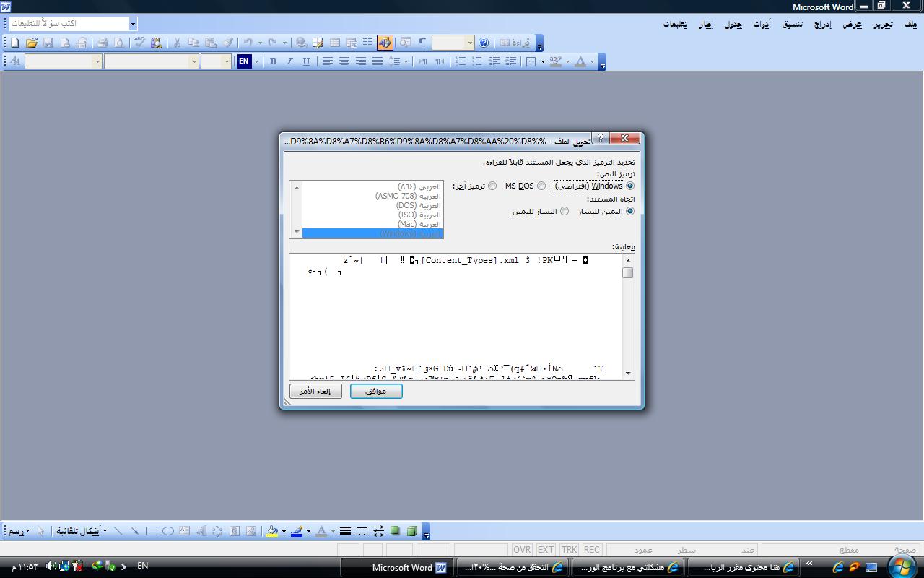The width and height of the screenshot is (924, 578).
Task: Select the اليسار لليمين direction radio button
Action: 565,212
